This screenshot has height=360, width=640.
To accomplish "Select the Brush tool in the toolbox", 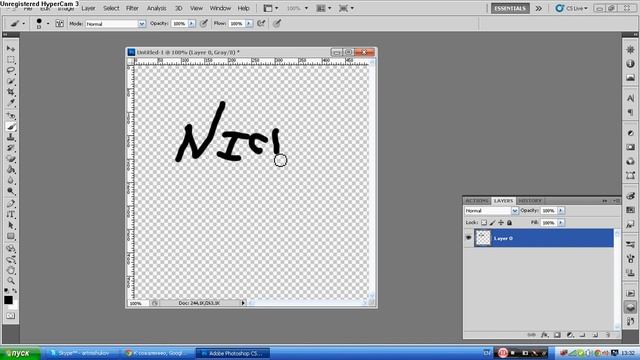I will point(11,127).
